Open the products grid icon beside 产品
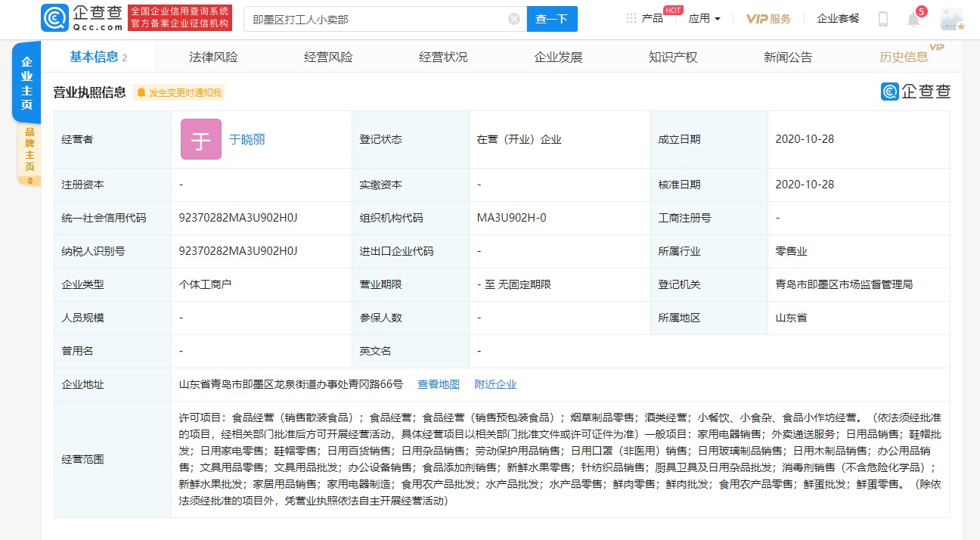 [630, 18]
